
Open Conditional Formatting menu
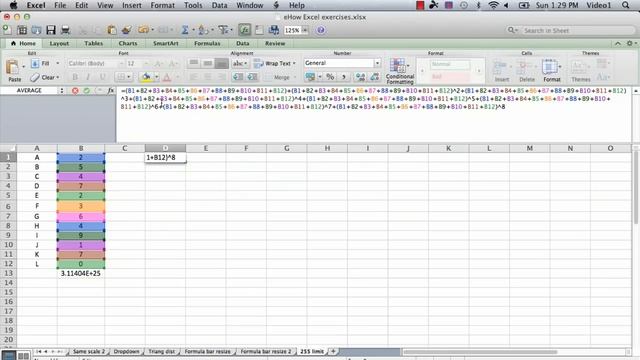pos(400,71)
